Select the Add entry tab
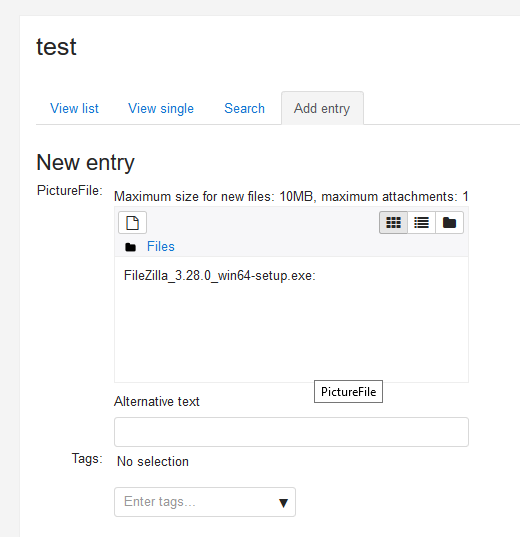 click(322, 109)
